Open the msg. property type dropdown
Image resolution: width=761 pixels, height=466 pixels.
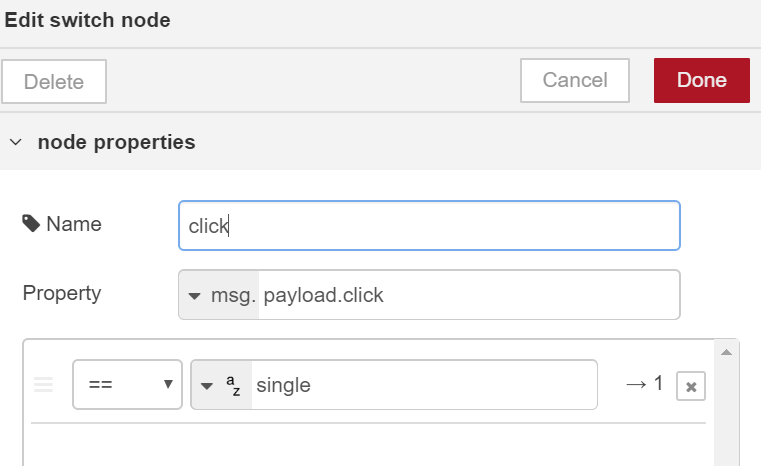(x=219, y=295)
